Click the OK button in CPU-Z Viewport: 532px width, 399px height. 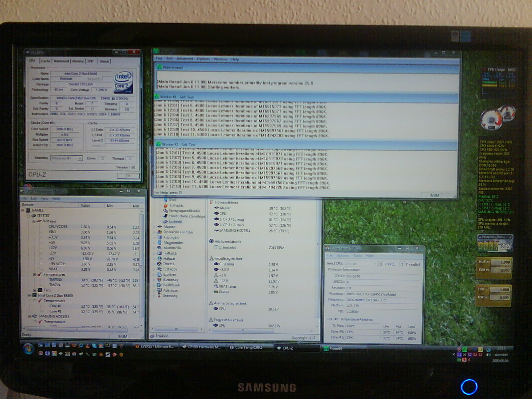point(128,176)
